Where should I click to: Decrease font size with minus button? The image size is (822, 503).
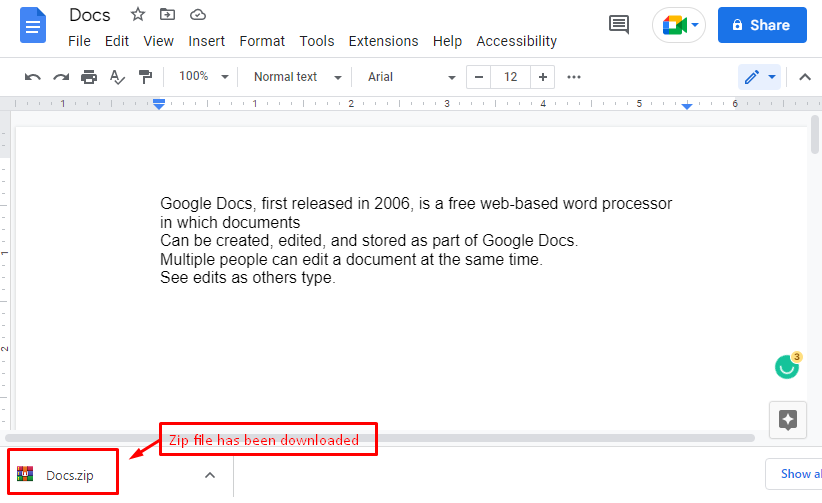click(x=479, y=77)
